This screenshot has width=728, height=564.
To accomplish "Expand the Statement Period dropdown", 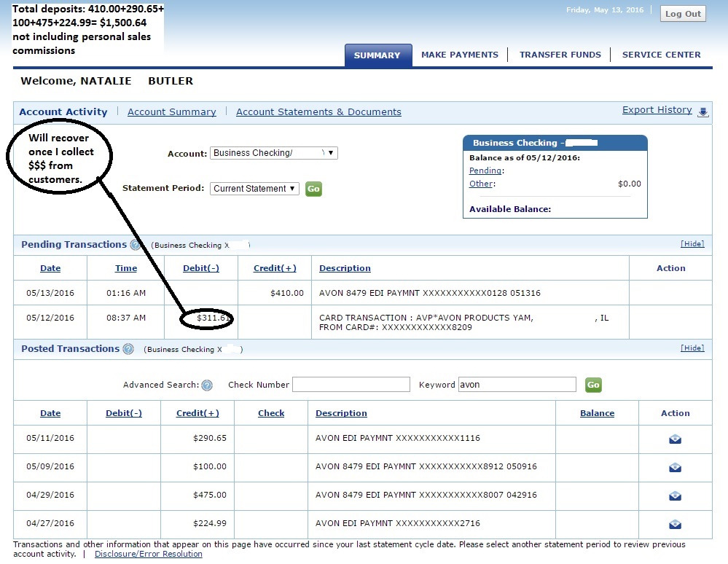I will (255, 189).
